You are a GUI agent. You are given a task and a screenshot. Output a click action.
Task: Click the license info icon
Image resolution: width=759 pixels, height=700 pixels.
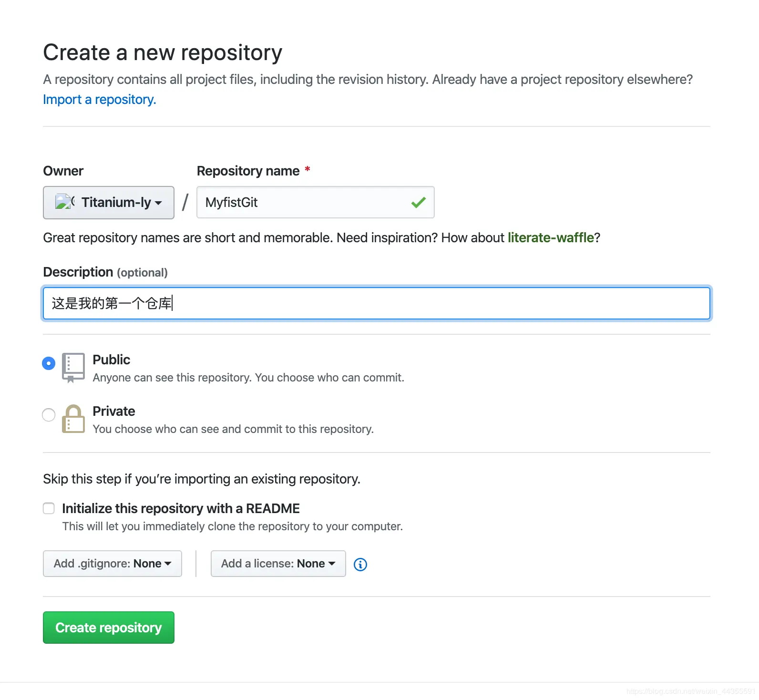click(x=360, y=565)
